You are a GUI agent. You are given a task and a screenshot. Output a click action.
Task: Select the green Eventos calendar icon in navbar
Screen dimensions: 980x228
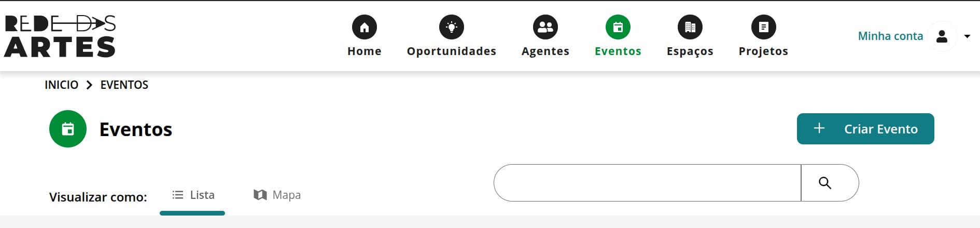pyautogui.click(x=618, y=27)
